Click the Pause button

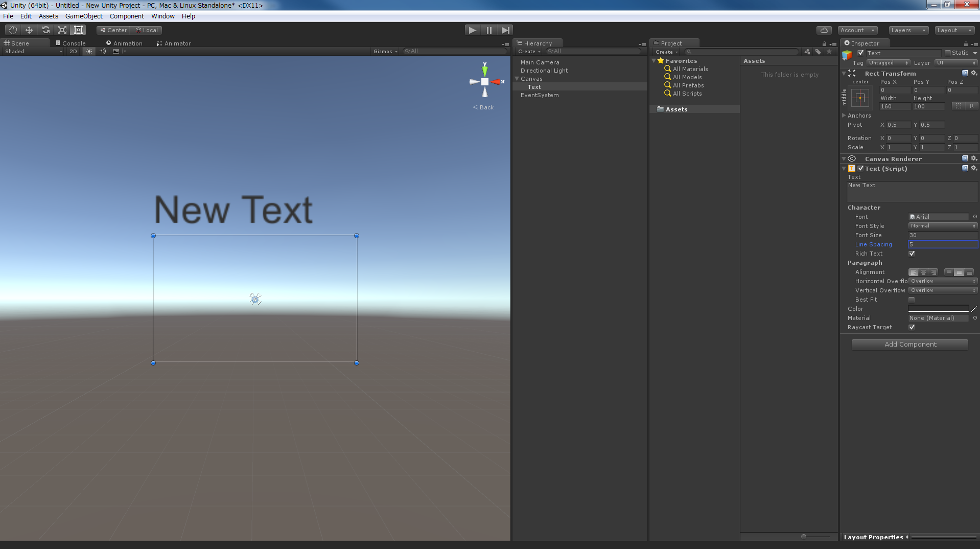[x=489, y=30]
